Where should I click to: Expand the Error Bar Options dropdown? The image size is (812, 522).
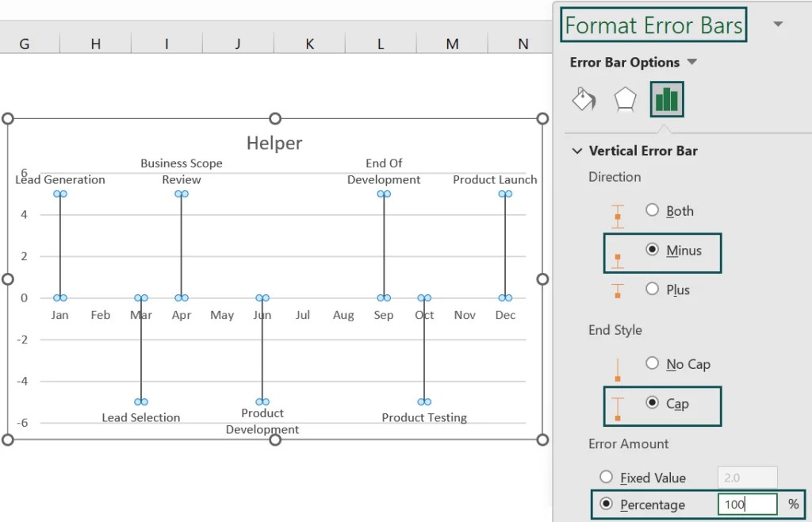coord(693,62)
